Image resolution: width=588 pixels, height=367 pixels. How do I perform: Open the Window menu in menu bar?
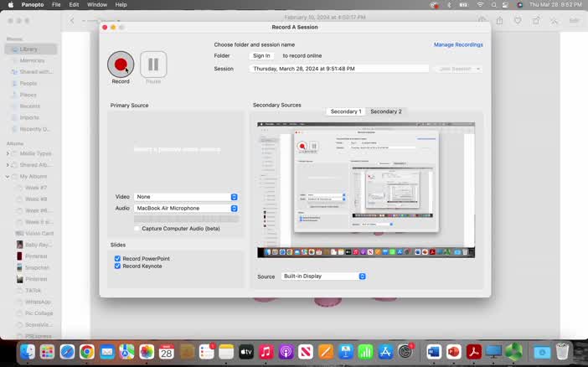(x=97, y=5)
